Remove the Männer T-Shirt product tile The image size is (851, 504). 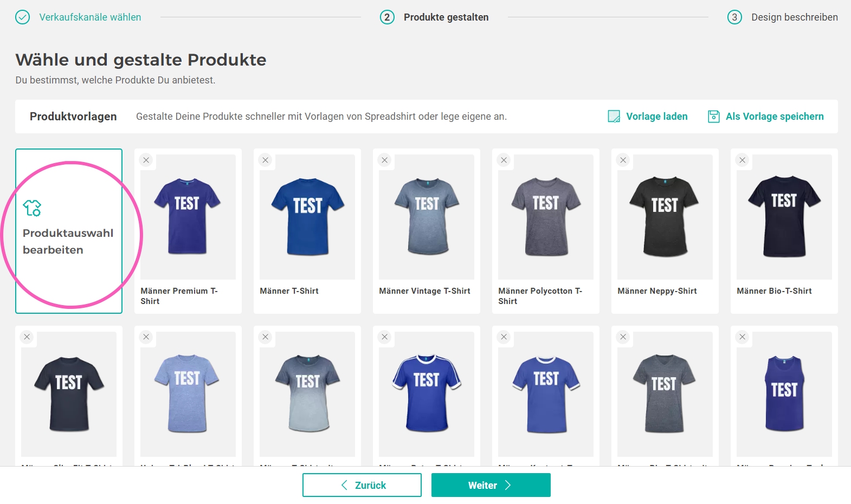(x=266, y=160)
